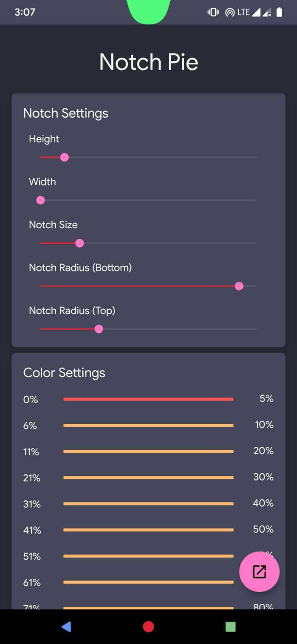Tap the battery icon in status bar
The width and height of the screenshot is (297, 644).
pos(279,12)
